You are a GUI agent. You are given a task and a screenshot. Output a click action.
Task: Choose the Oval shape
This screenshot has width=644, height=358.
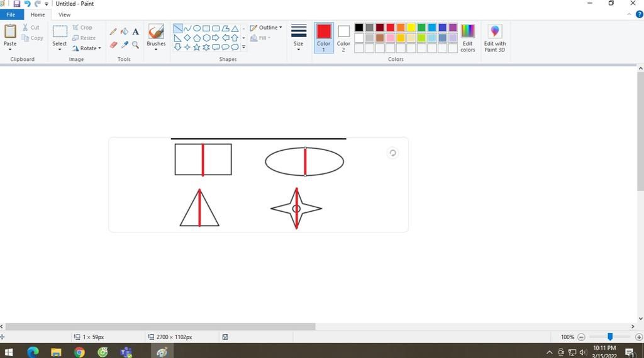197,28
